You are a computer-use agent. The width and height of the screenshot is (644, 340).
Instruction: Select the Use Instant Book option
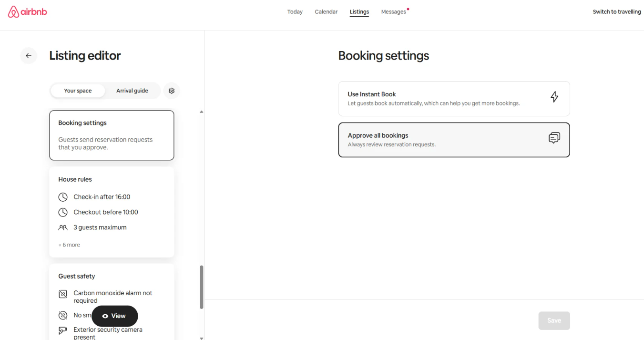pyautogui.click(x=454, y=99)
